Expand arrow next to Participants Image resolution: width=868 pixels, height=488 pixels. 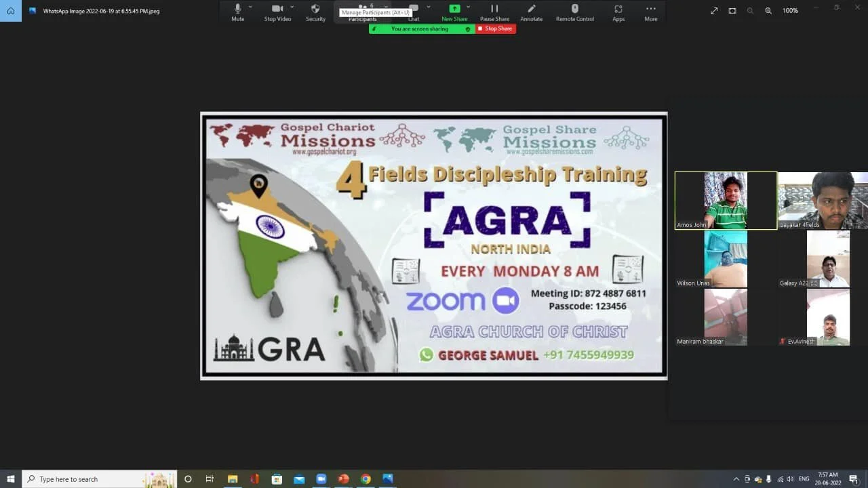(386, 7)
